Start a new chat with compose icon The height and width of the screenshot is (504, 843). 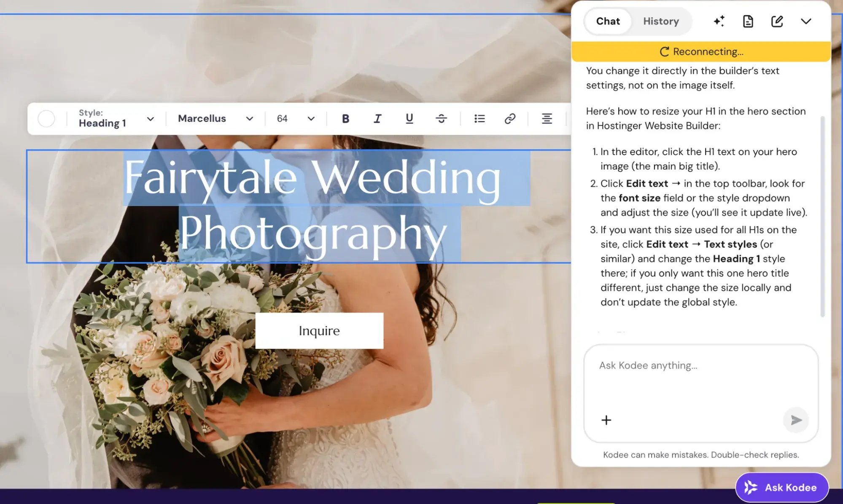[777, 21]
